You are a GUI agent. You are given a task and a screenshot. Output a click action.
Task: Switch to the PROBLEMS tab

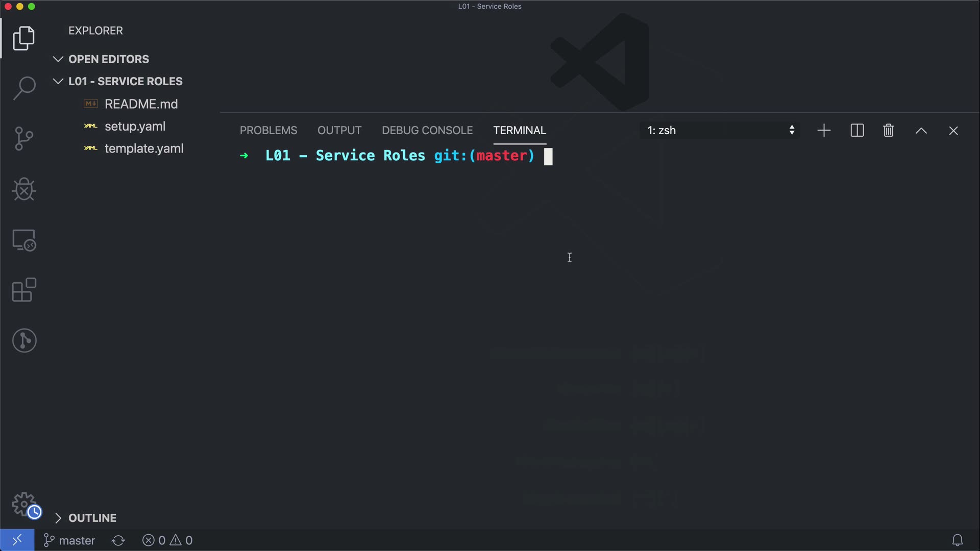coord(268,131)
